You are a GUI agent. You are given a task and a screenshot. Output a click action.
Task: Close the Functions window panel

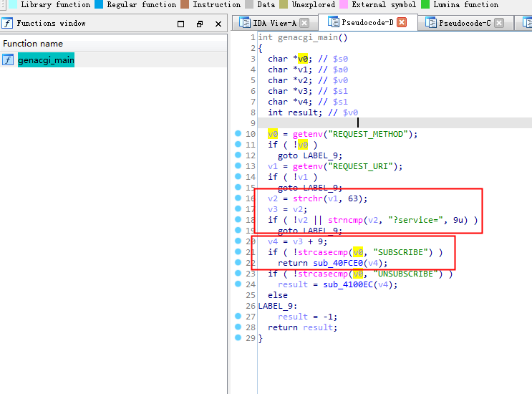coord(218,24)
